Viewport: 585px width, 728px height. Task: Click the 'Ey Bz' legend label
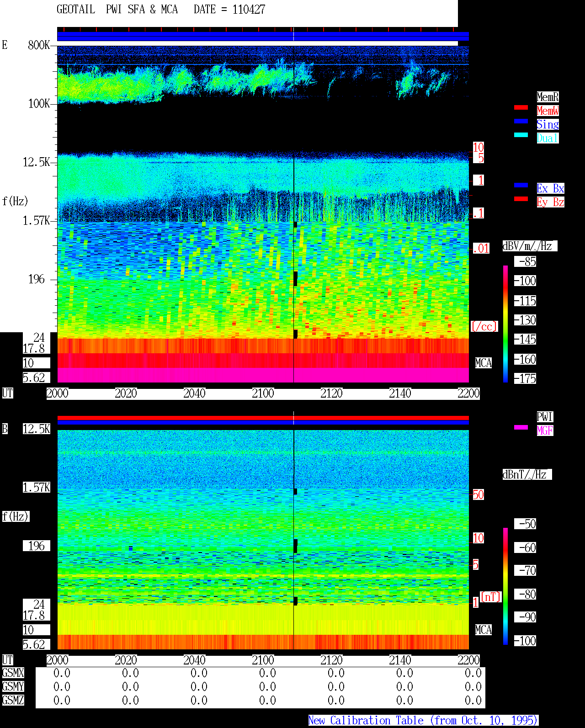coord(550,202)
